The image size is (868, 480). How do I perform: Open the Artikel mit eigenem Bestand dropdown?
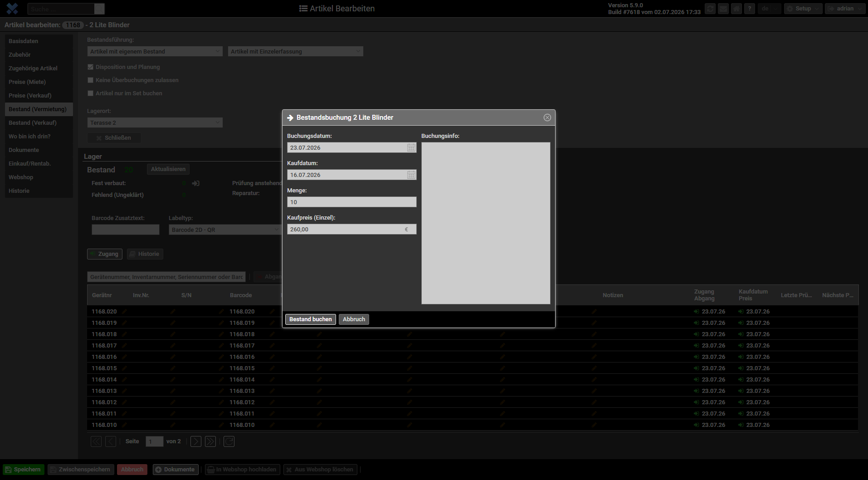pyautogui.click(x=155, y=51)
